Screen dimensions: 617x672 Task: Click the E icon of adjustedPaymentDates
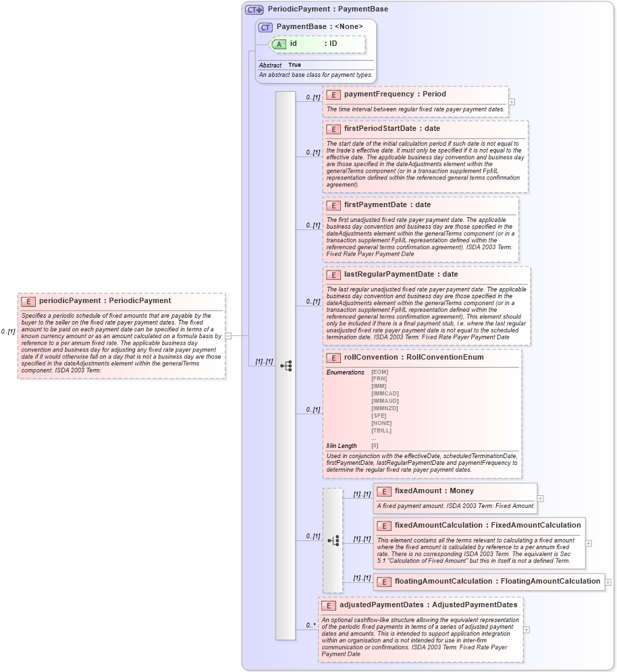[329, 606]
